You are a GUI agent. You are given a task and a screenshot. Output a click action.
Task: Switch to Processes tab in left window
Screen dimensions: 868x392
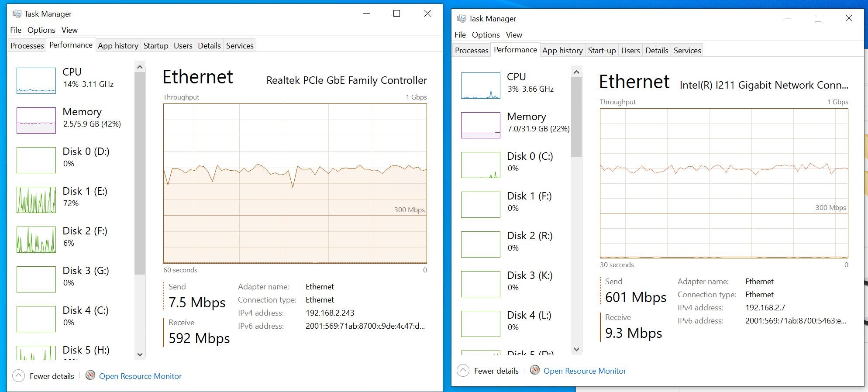pos(27,46)
